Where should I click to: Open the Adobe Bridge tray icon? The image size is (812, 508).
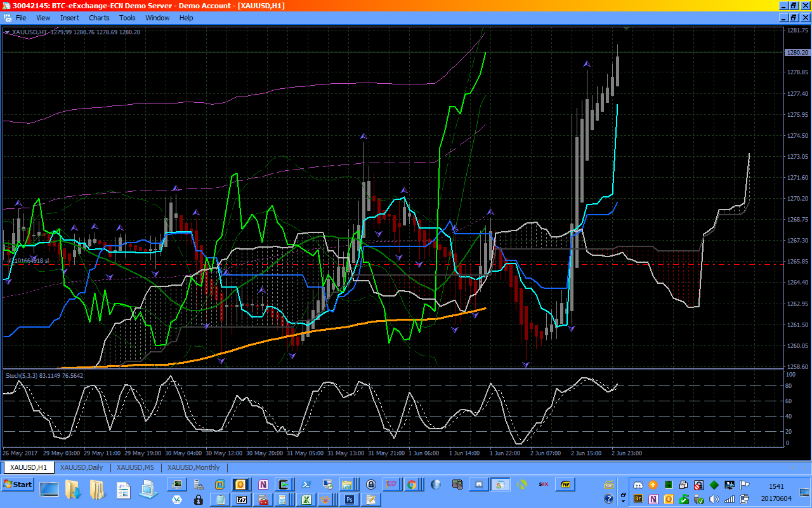coord(639,500)
